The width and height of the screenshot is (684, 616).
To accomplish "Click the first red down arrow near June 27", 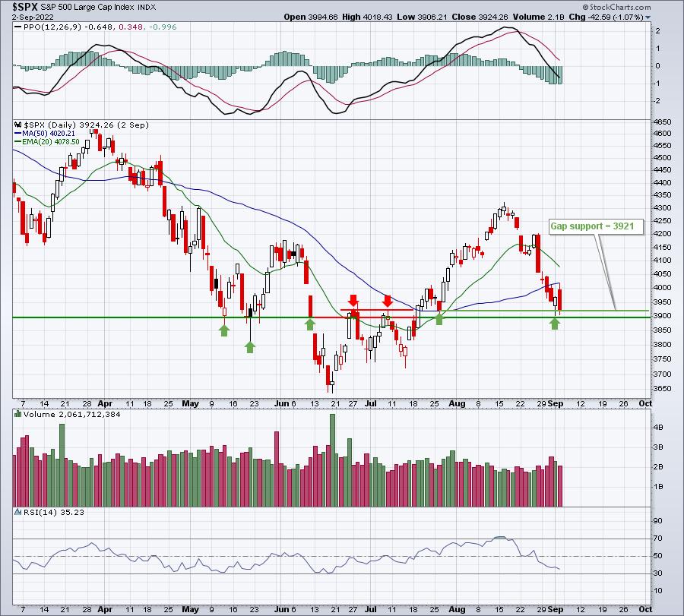I will pyautogui.click(x=353, y=300).
